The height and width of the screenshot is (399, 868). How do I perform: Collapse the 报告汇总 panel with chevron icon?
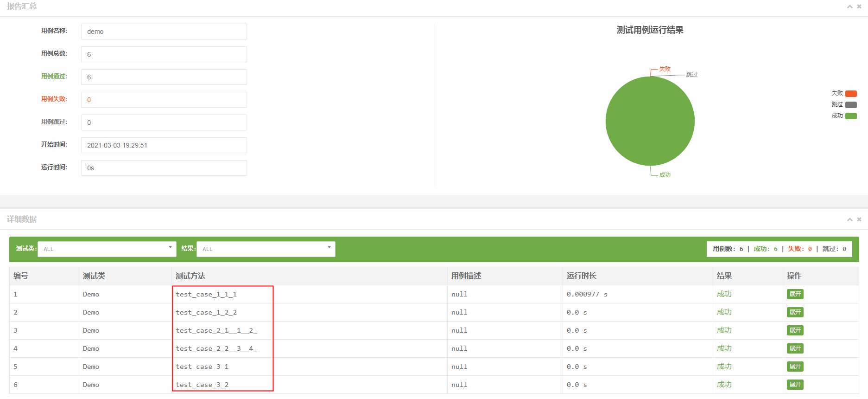click(x=849, y=6)
